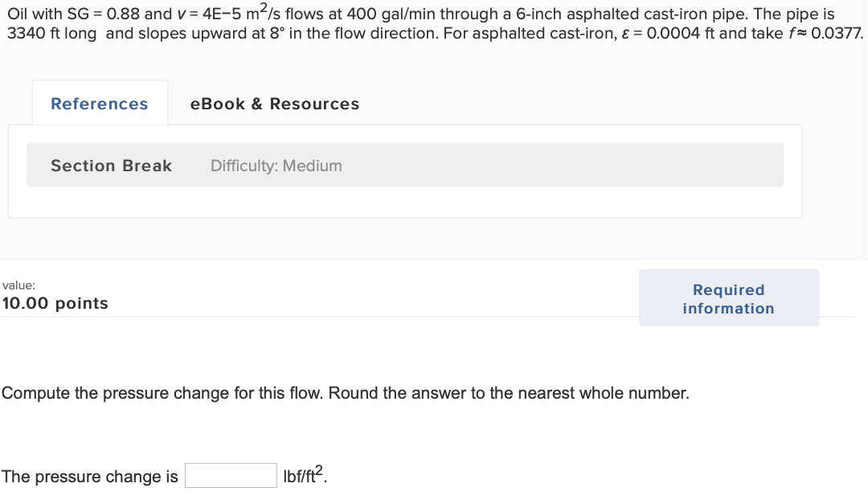Click 'The pressure change is' label
This screenshot has height=500, width=868.
pyautogui.click(x=88, y=476)
